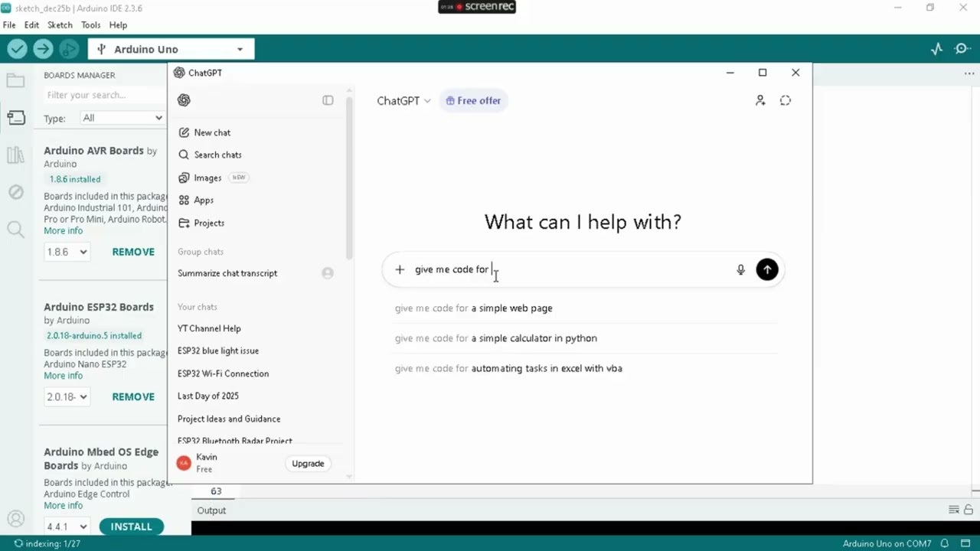Open the Library Manager sidebar icon

coord(15,155)
